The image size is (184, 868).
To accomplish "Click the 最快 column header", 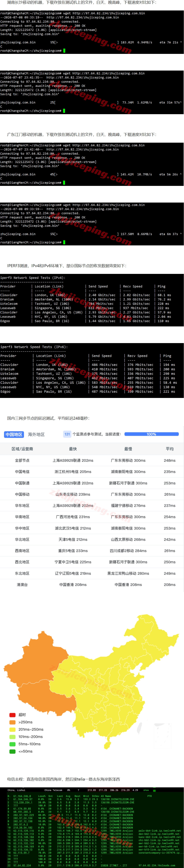I will [x=73, y=449].
